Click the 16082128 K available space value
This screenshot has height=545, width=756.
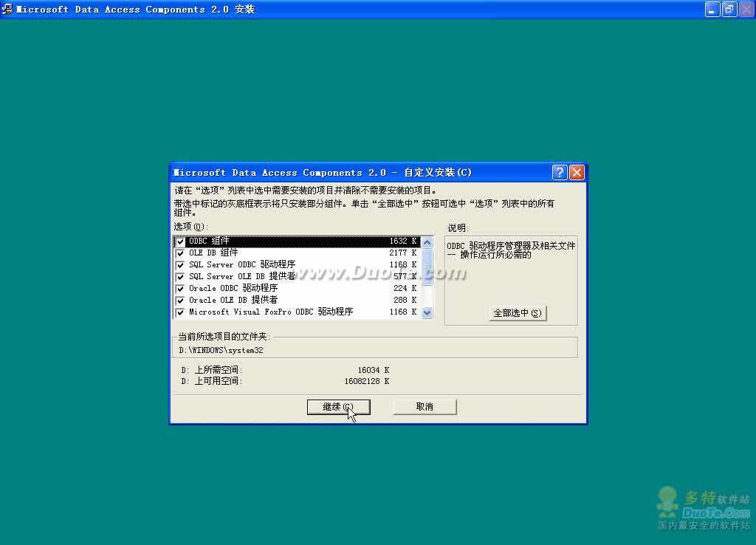pos(366,381)
